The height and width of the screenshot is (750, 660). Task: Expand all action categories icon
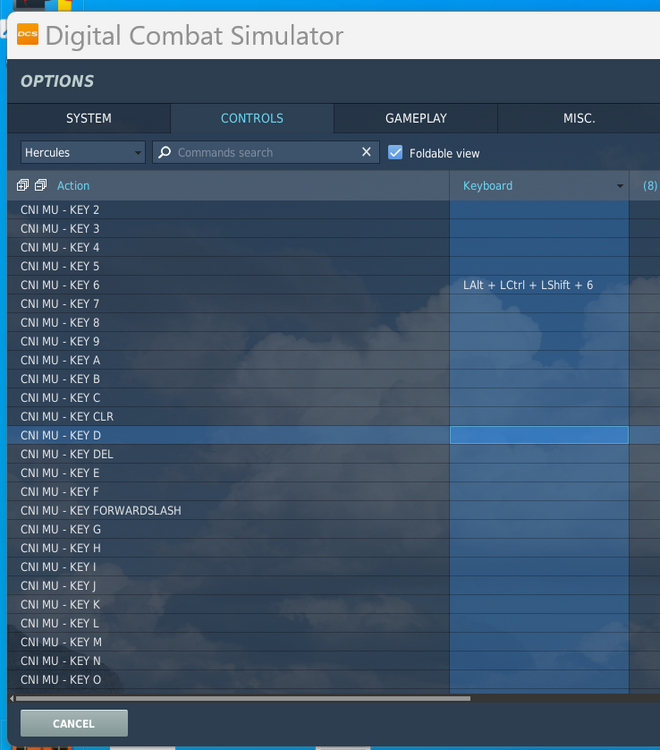click(22, 185)
